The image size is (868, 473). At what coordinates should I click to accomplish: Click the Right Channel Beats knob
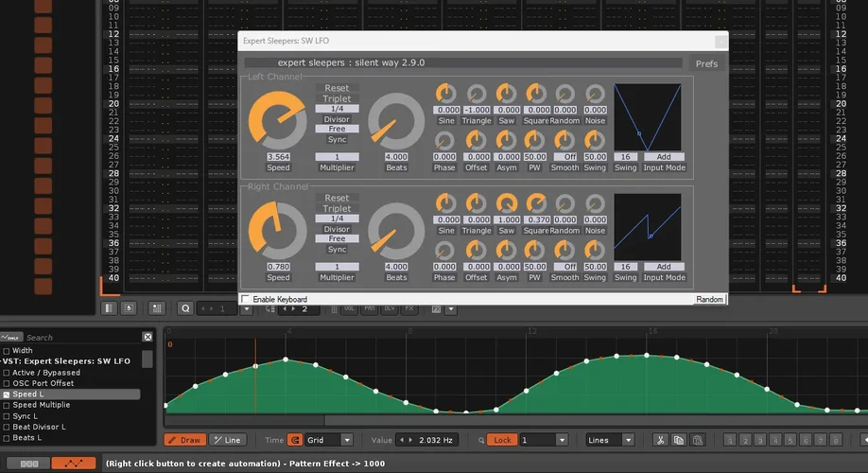tap(396, 233)
